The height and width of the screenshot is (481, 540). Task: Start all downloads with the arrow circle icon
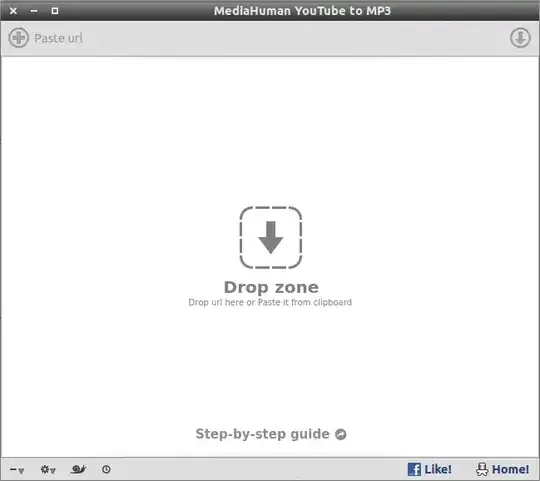click(x=520, y=38)
